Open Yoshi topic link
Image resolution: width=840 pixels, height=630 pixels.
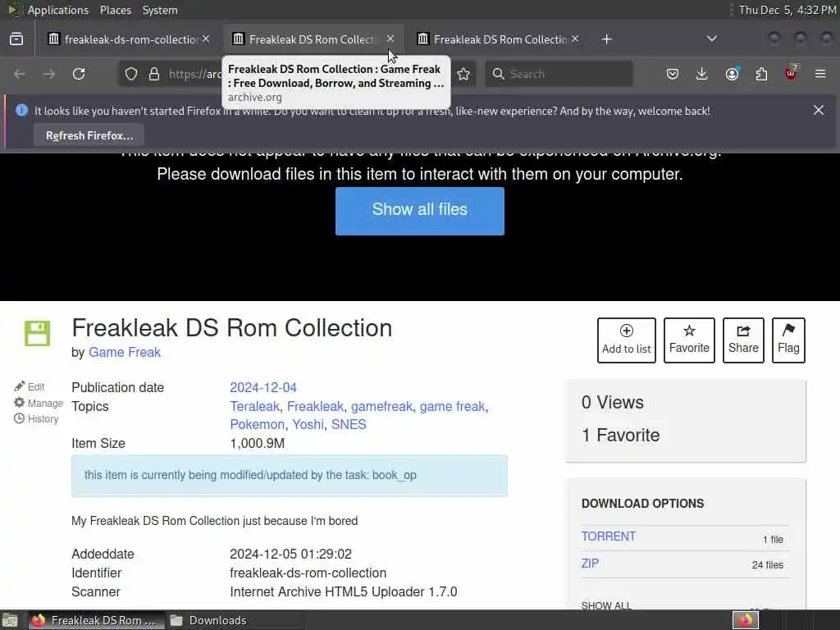pyautogui.click(x=308, y=424)
